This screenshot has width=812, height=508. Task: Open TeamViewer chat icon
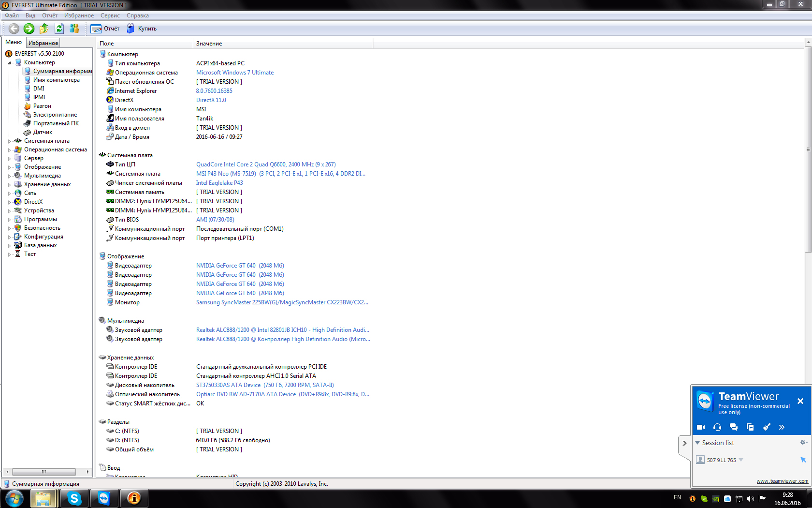click(x=733, y=427)
